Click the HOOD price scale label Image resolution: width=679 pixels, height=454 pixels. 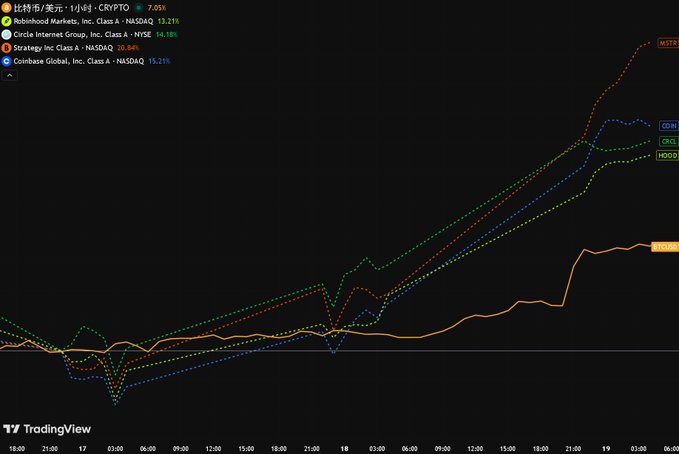667,156
